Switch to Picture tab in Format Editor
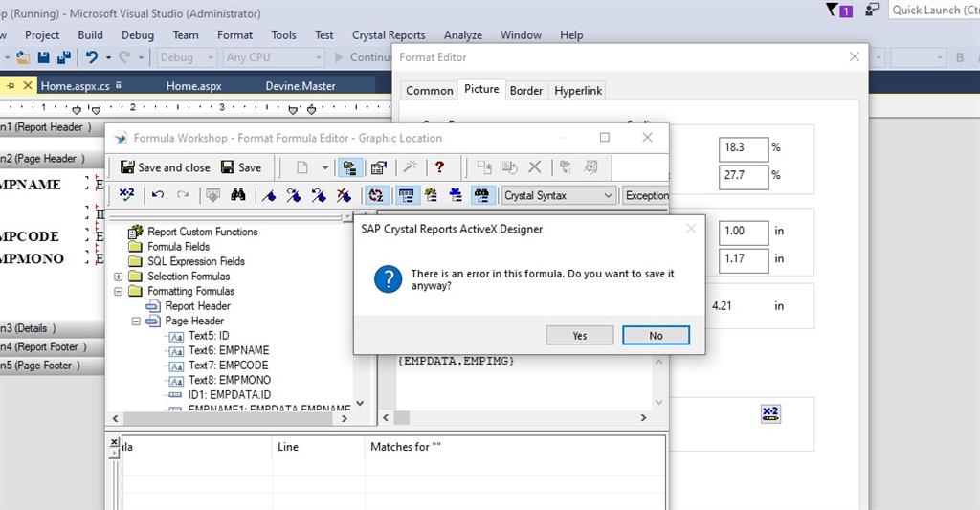 [481, 89]
